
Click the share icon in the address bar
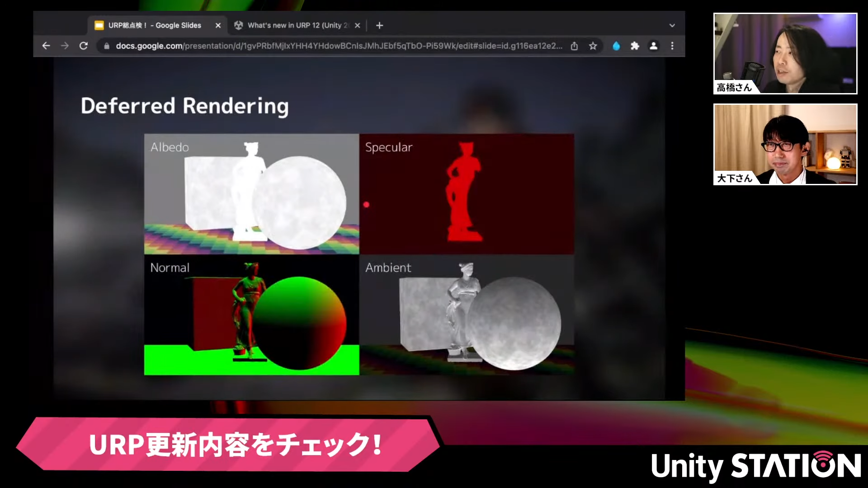coord(574,46)
